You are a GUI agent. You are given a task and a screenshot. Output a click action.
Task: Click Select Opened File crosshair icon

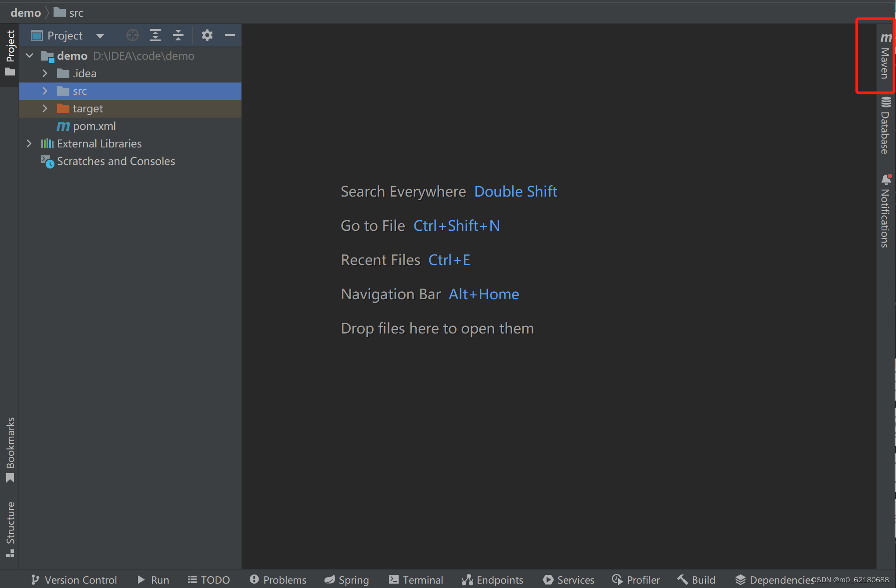click(x=132, y=35)
